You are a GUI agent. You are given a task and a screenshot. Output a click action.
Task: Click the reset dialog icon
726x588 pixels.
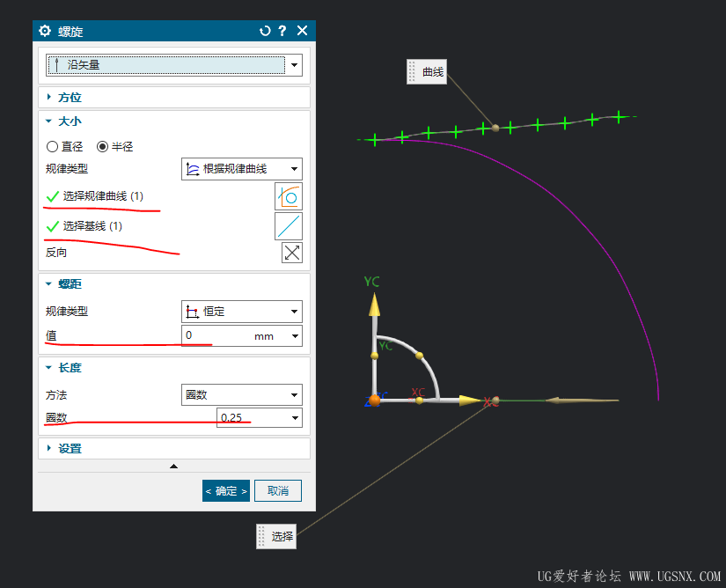pos(265,31)
